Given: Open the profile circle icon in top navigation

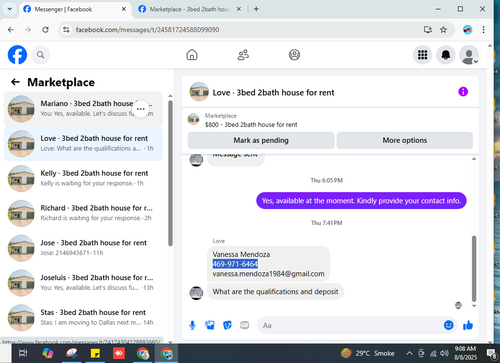Looking at the screenshot, I should coord(294,55).
